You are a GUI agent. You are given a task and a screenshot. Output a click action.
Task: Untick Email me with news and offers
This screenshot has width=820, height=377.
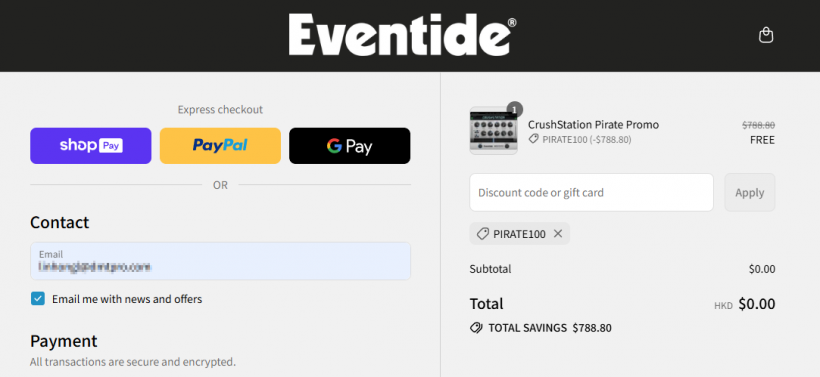tap(38, 299)
